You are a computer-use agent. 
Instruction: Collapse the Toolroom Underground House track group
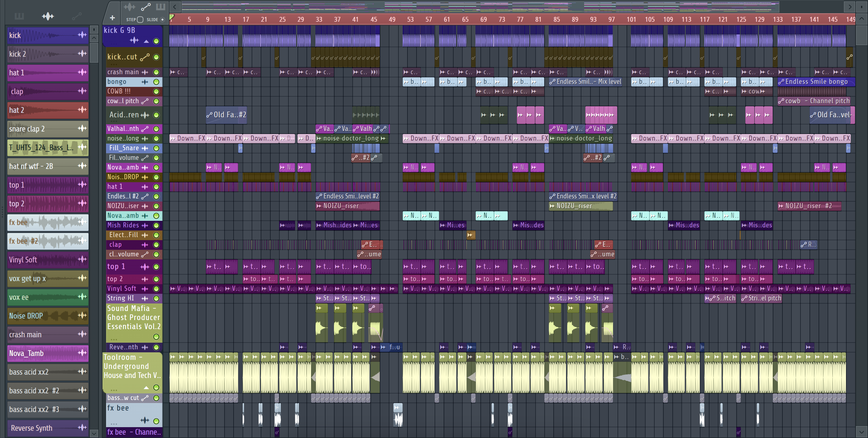point(146,387)
